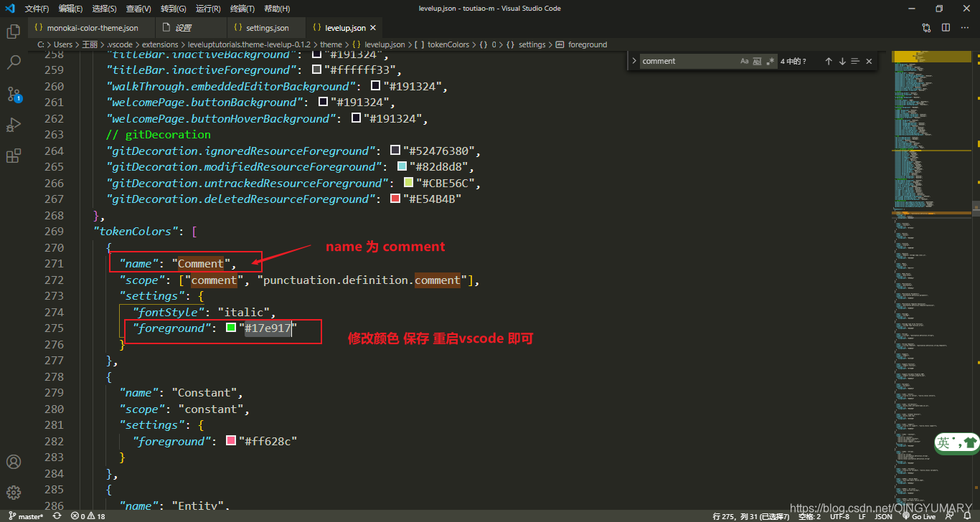Viewport: 980px width, 522px height.
Task: Open the 终端(T) menu
Action: coord(242,9)
